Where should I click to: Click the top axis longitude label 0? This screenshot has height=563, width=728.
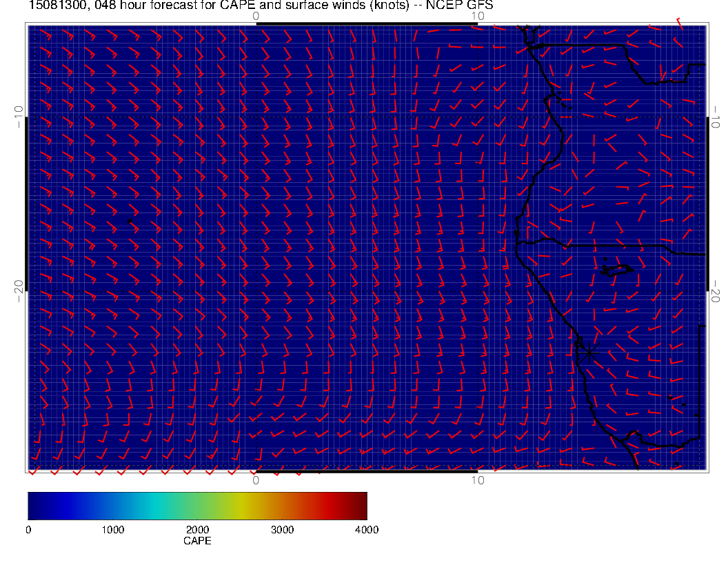[256, 15]
